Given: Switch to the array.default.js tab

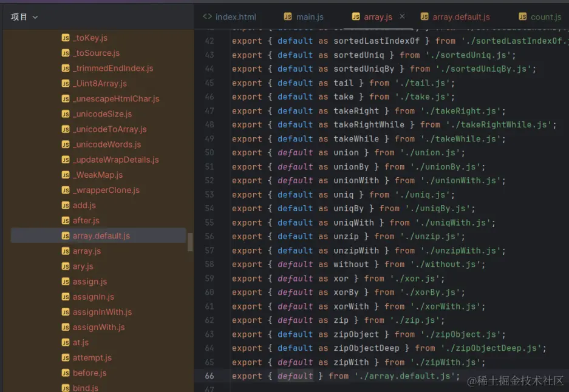Looking at the screenshot, I should [455, 16].
